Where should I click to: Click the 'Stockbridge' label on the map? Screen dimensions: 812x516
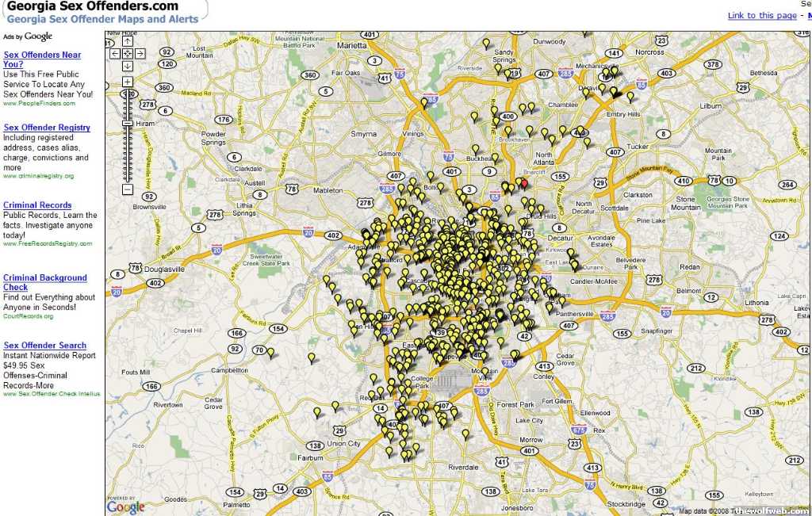(x=626, y=504)
